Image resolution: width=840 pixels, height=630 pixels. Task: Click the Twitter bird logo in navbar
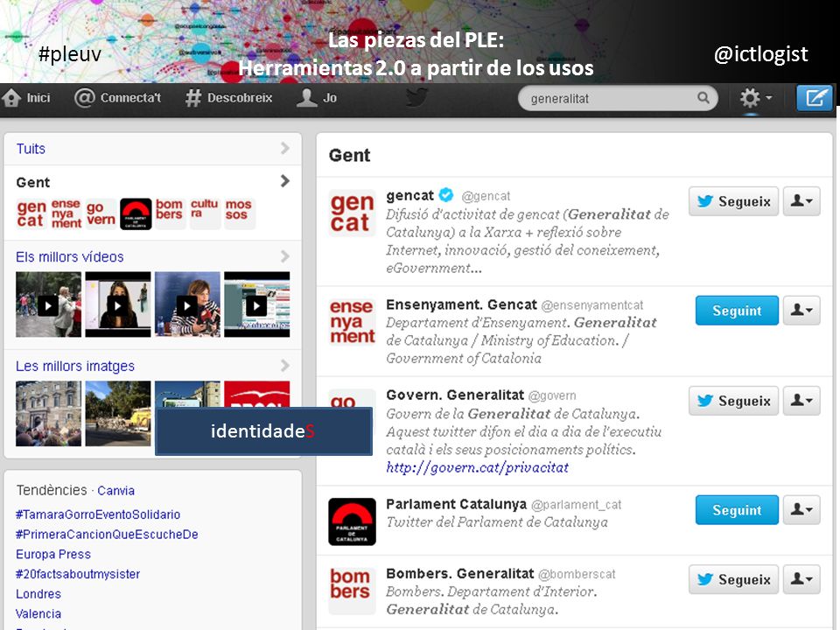tap(416, 97)
